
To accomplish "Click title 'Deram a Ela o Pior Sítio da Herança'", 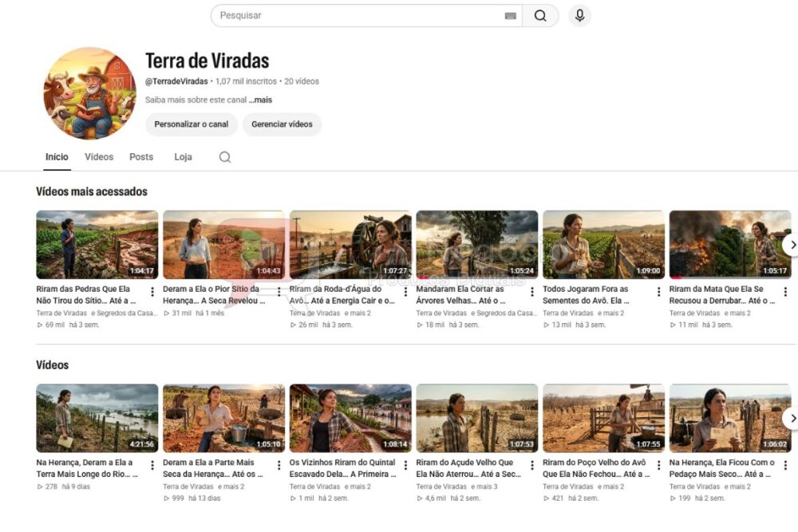I will pyautogui.click(x=214, y=295).
